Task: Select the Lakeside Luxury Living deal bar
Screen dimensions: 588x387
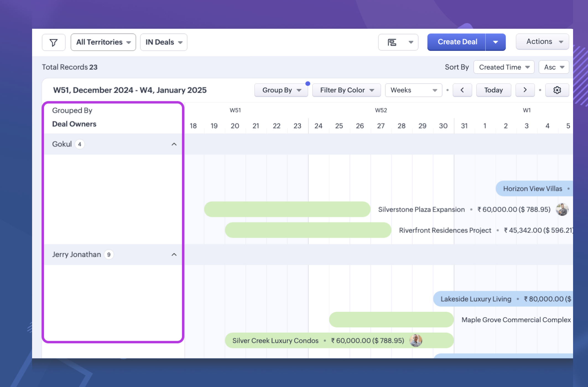Action: (476, 299)
